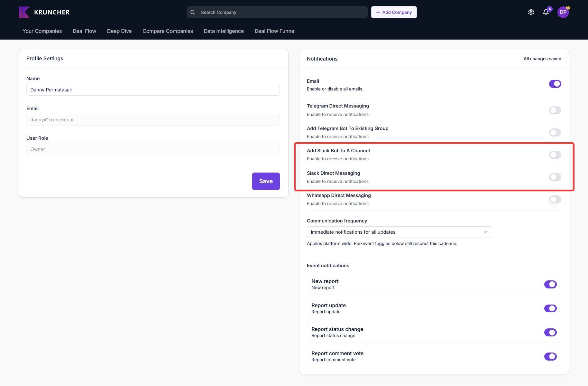Open the settings gear icon
This screenshot has height=386, width=588.
(x=531, y=12)
